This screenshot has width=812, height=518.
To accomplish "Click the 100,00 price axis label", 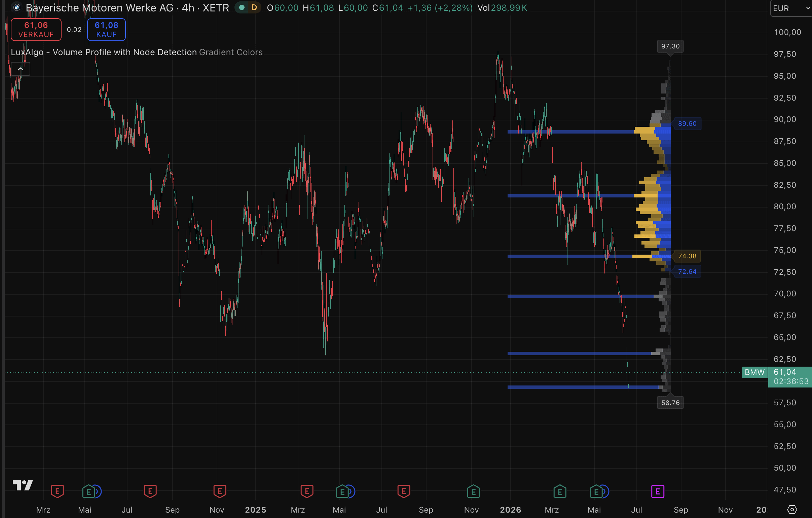I will click(x=787, y=32).
